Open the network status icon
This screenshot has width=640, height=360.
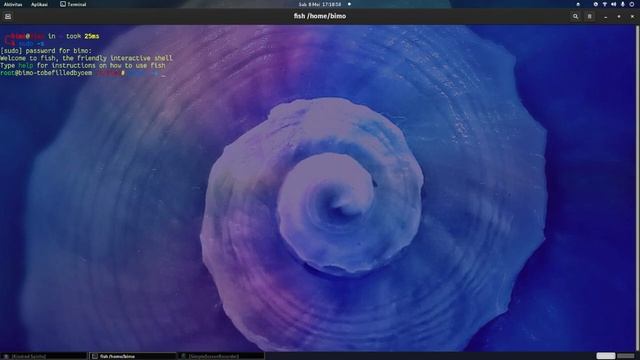604,4
